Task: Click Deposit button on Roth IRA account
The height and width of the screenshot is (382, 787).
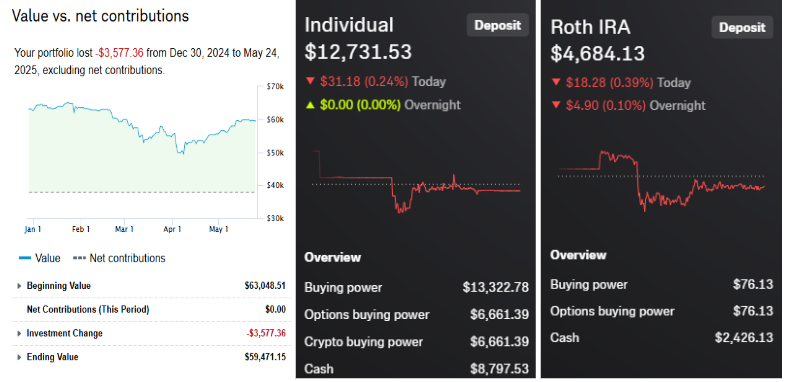Action: click(x=742, y=27)
